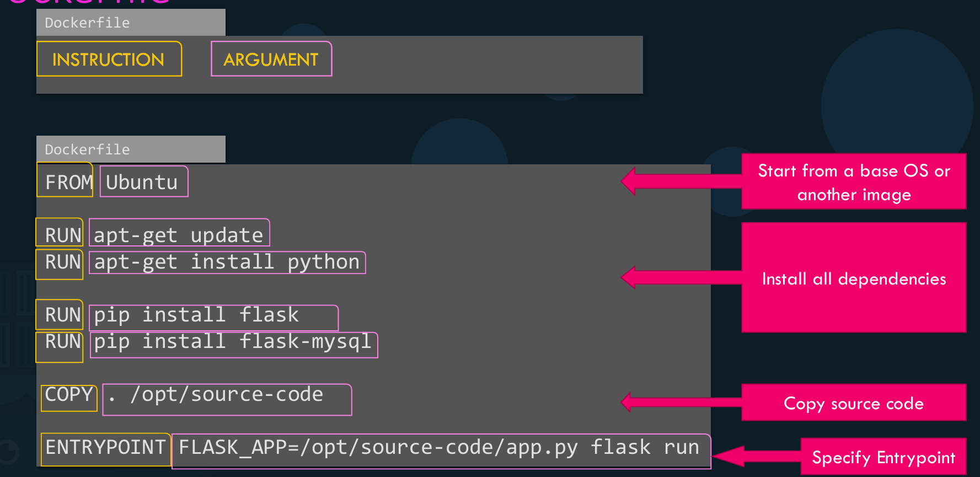The width and height of the screenshot is (980, 477).
Task: Click the yellow INSTRUCTION box
Action: pyautogui.click(x=109, y=59)
